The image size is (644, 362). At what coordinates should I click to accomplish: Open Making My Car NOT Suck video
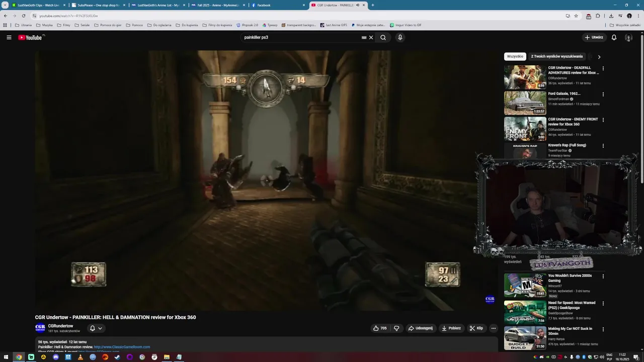click(525, 338)
